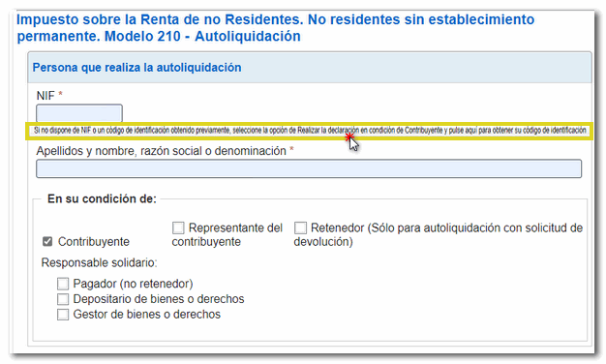Check Gestor de bienes o derechos
This screenshot has width=606, height=364.
point(63,315)
